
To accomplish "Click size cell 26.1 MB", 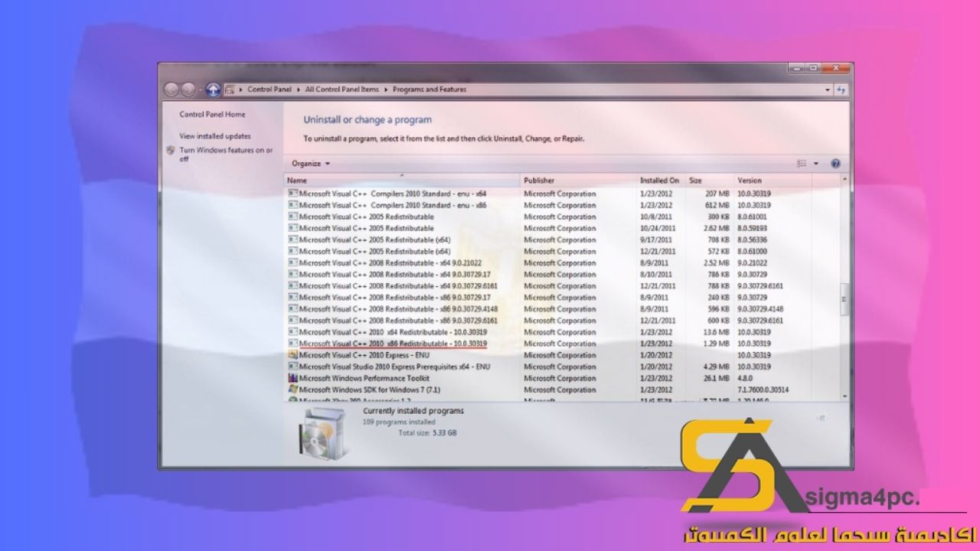I will (716, 378).
